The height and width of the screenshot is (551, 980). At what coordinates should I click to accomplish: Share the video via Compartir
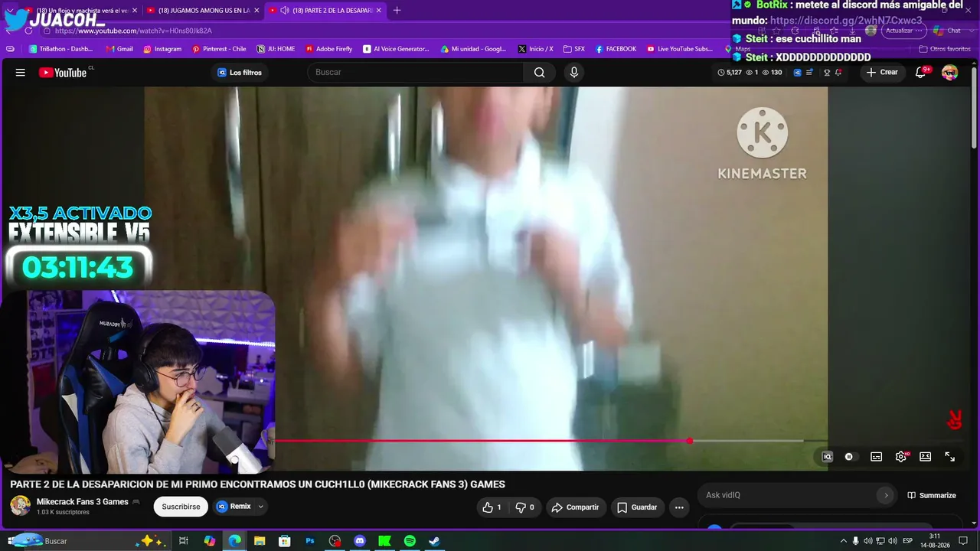click(x=576, y=507)
